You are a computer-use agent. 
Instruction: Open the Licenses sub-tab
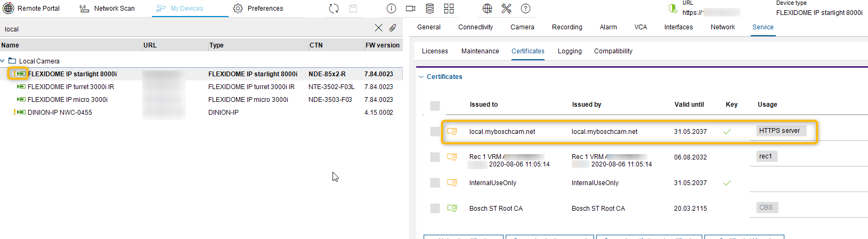tap(435, 51)
